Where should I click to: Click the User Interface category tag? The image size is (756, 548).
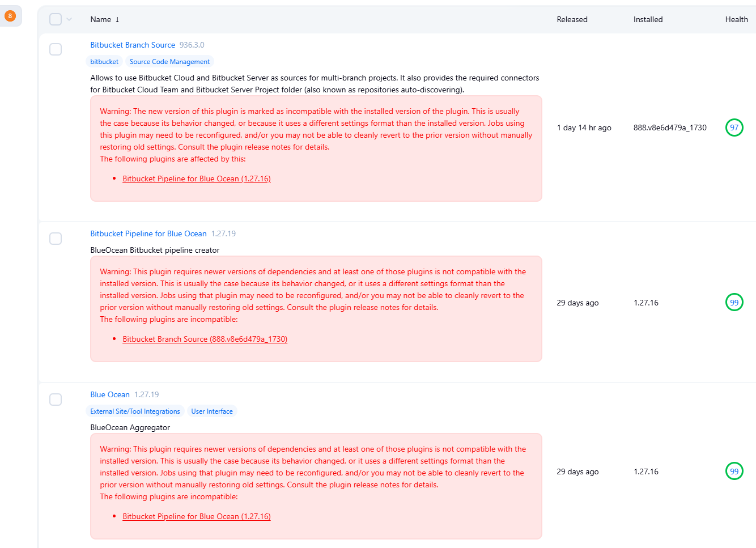pyautogui.click(x=212, y=411)
